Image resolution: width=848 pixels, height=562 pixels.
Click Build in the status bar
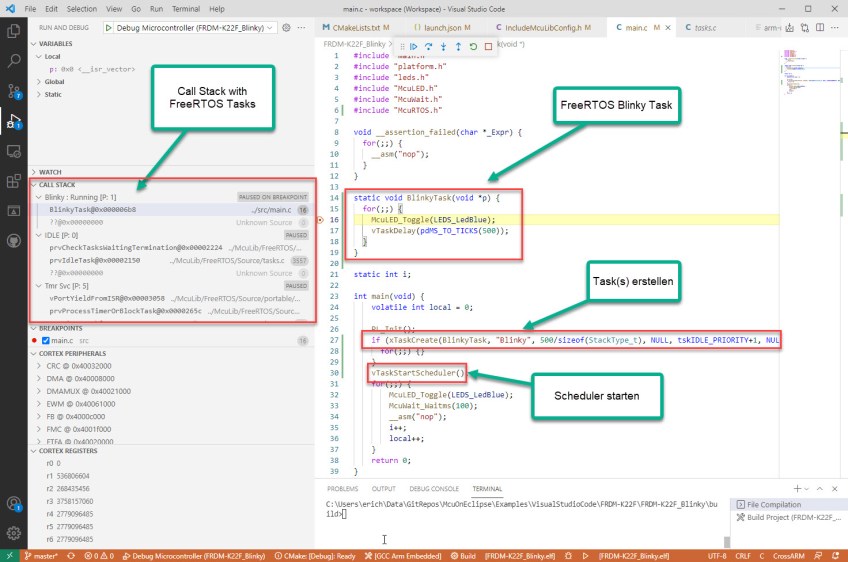click(x=462, y=555)
